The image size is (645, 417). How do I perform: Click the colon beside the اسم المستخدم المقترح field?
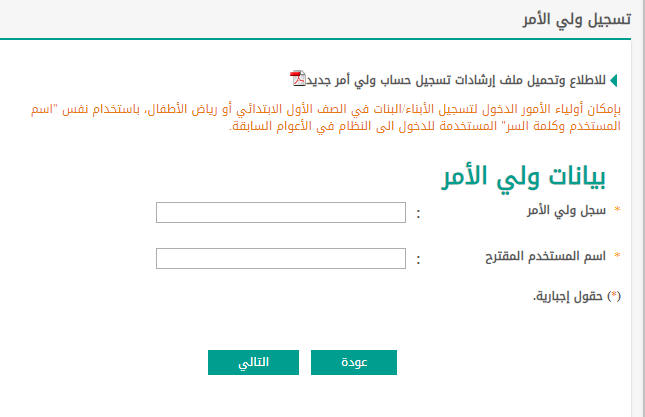coord(418,259)
